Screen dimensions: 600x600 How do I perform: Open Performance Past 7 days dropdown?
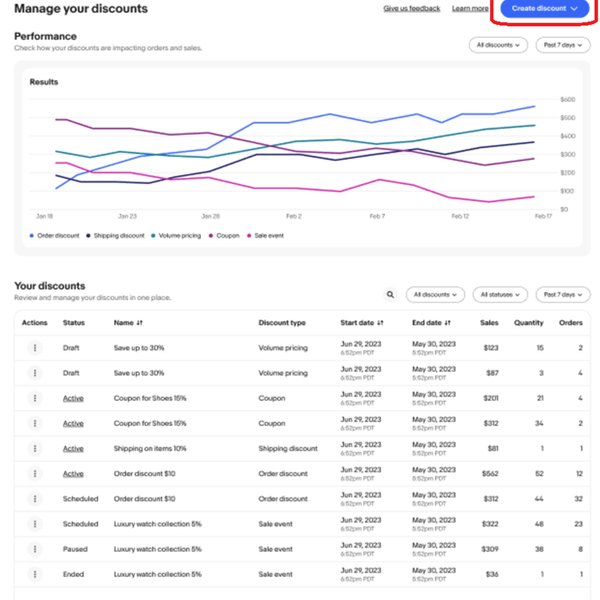(563, 45)
